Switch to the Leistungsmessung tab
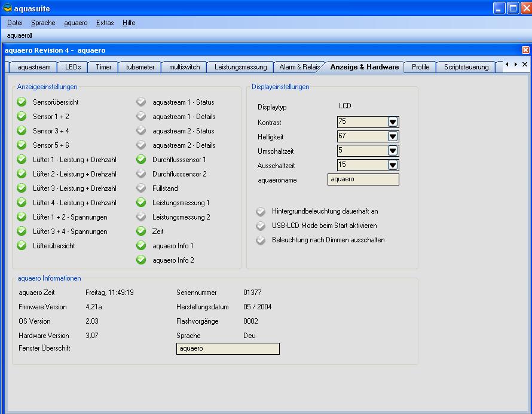The image size is (532, 414). point(240,67)
